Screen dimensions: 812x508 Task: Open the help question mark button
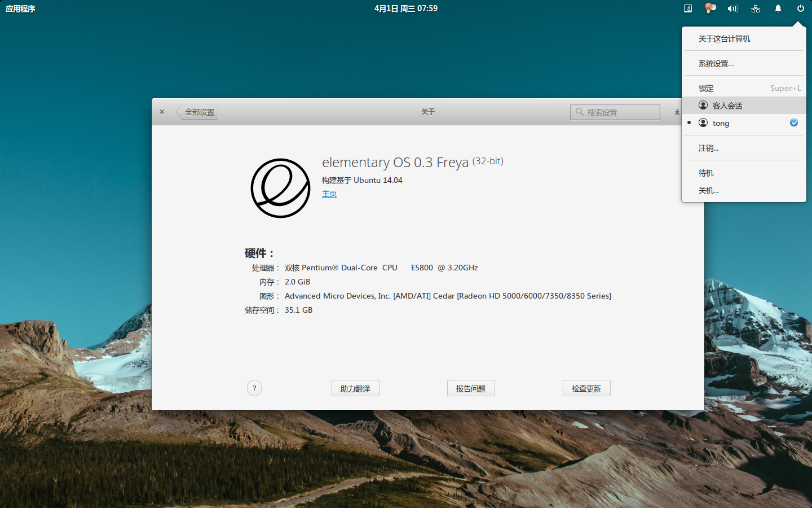254,388
